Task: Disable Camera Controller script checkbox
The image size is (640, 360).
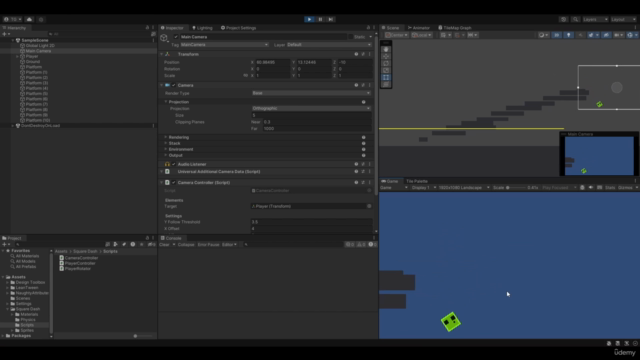Action: [x=174, y=182]
